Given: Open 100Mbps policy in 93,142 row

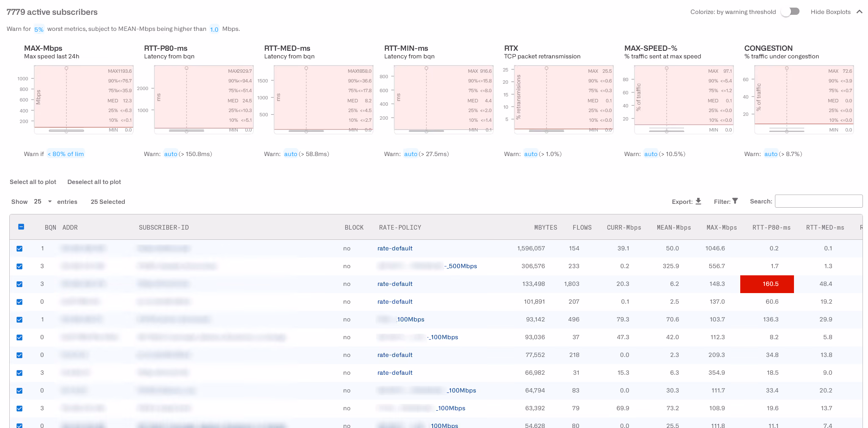Looking at the screenshot, I should pos(410,319).
